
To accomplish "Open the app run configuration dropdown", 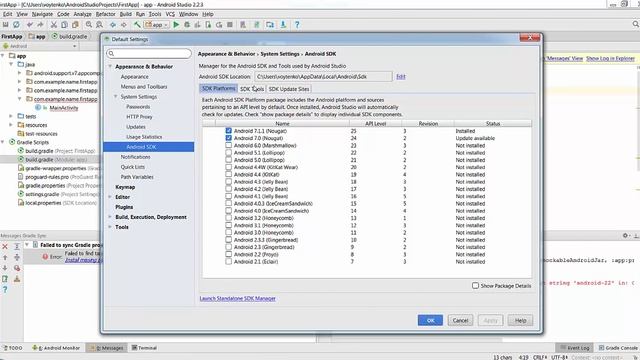I will [156, 25].
